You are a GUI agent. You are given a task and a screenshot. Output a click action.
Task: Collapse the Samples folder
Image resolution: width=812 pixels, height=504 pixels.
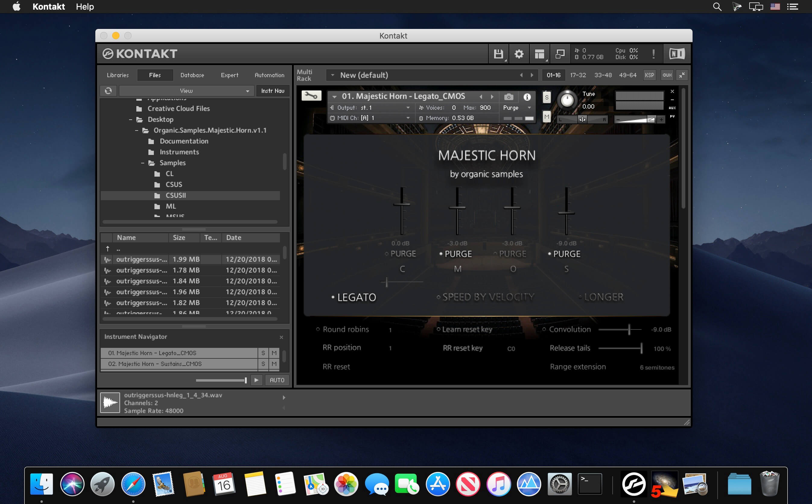pos(143,163)
